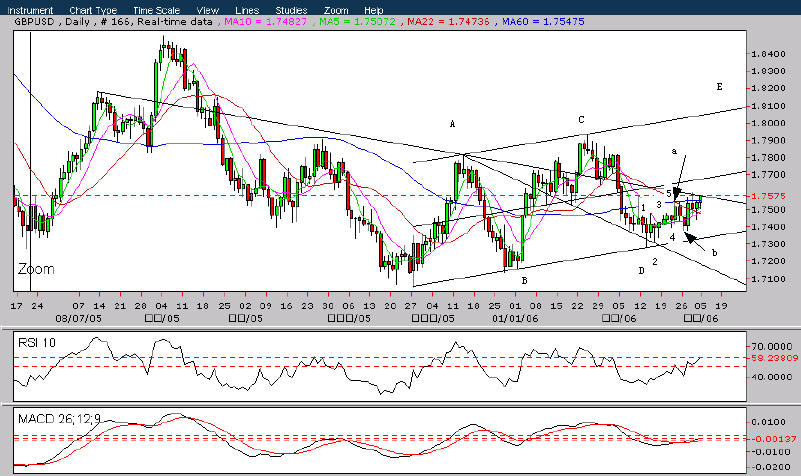The width and height of the screenshot is (801, 476).
Task: Click the 1.7100 price axis label
Action: (x=768, y=279)
